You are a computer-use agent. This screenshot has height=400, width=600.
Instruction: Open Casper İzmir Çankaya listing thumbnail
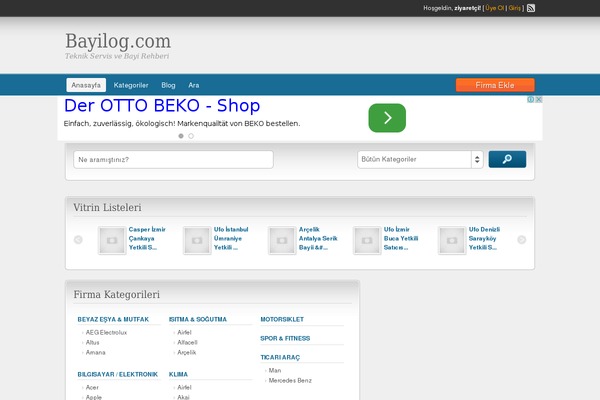(x=112, y=240)
